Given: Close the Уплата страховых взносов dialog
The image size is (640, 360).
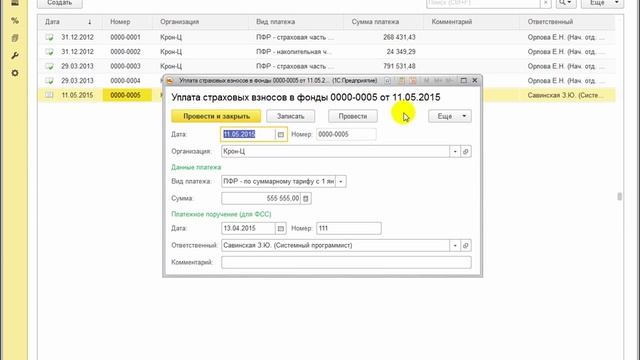Looking at the screenshot, I should [475, 80].
